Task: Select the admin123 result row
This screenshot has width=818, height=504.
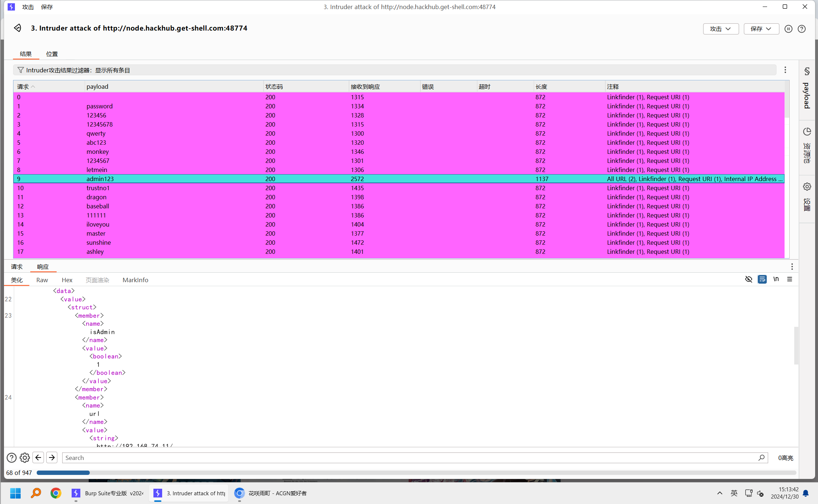Action: coord(100,179)
